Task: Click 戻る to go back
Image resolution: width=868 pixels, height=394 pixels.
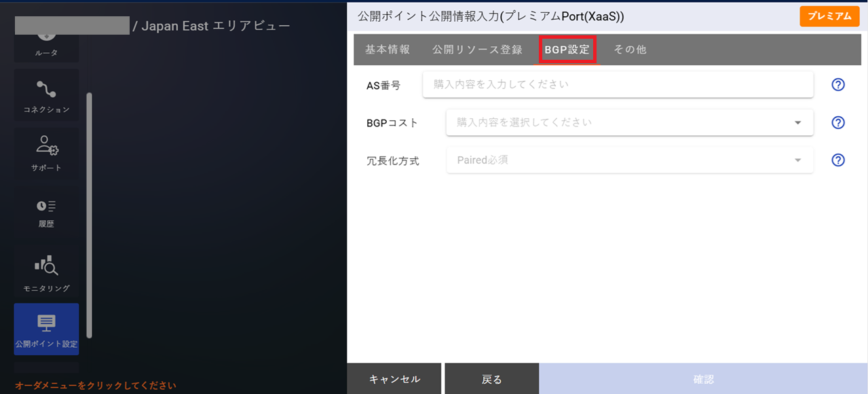Action: 491,378
